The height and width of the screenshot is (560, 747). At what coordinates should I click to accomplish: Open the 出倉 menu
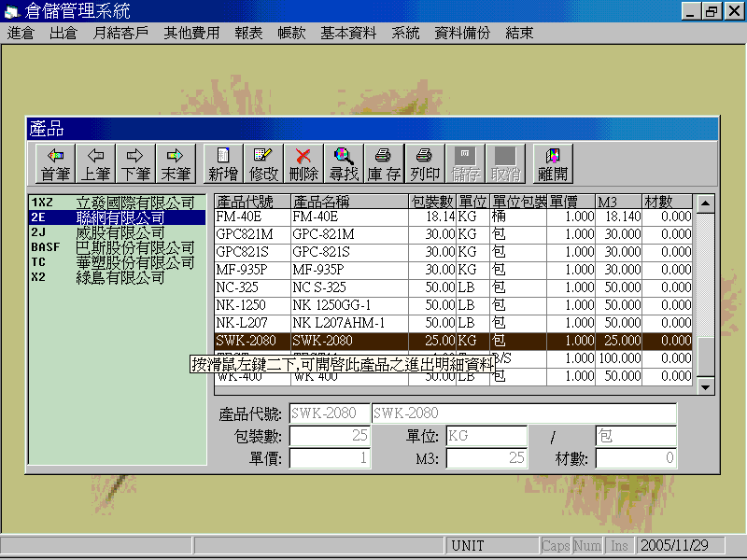tap(63, 33)
